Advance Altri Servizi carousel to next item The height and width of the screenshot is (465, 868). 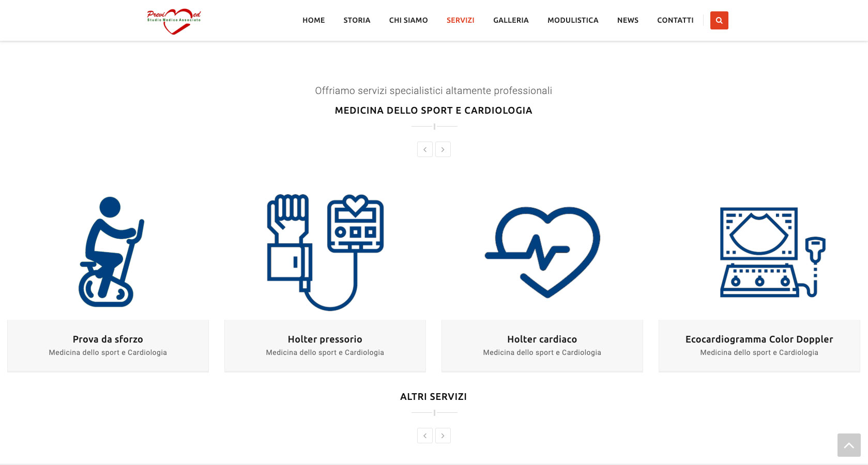[x=443, y=436]
